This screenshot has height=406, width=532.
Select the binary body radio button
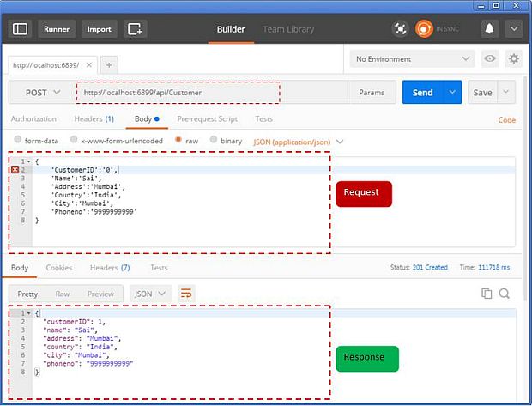tap(213, 140)
